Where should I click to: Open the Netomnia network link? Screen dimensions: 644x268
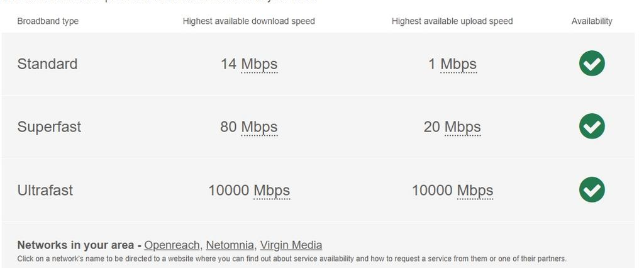pyautogui.click(x=230, y=245)
